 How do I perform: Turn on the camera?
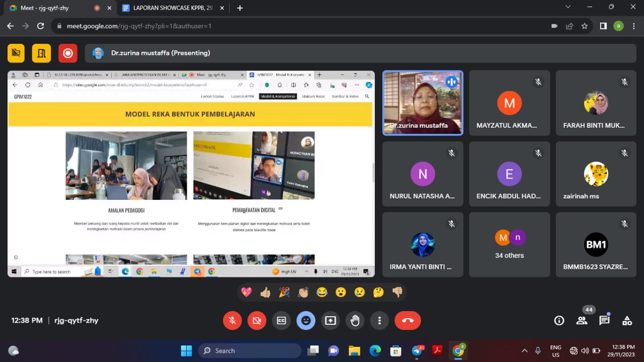(x=257, y=321)
